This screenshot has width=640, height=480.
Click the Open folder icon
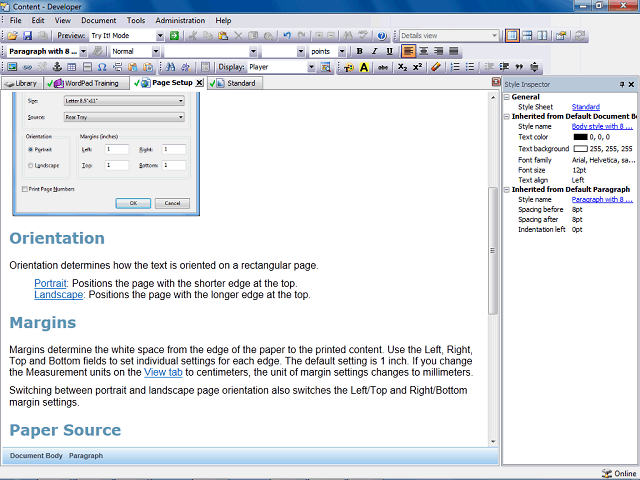(x=12, y=36)
